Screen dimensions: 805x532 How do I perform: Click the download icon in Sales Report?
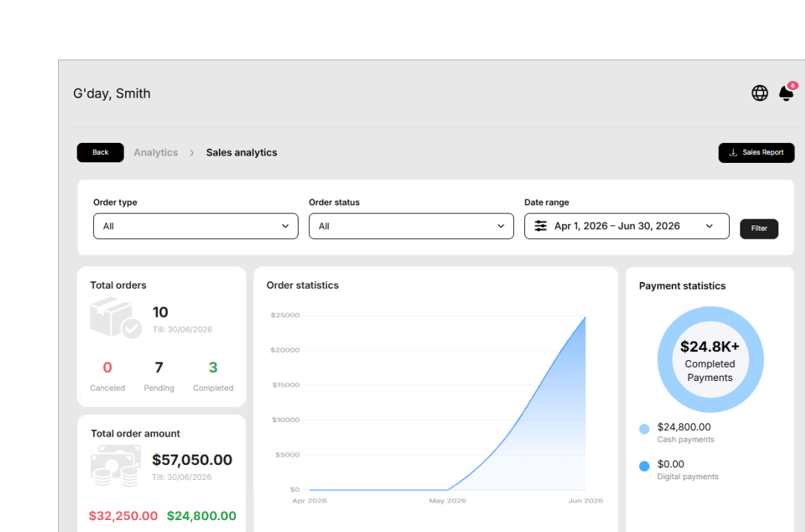coord(733,153)
